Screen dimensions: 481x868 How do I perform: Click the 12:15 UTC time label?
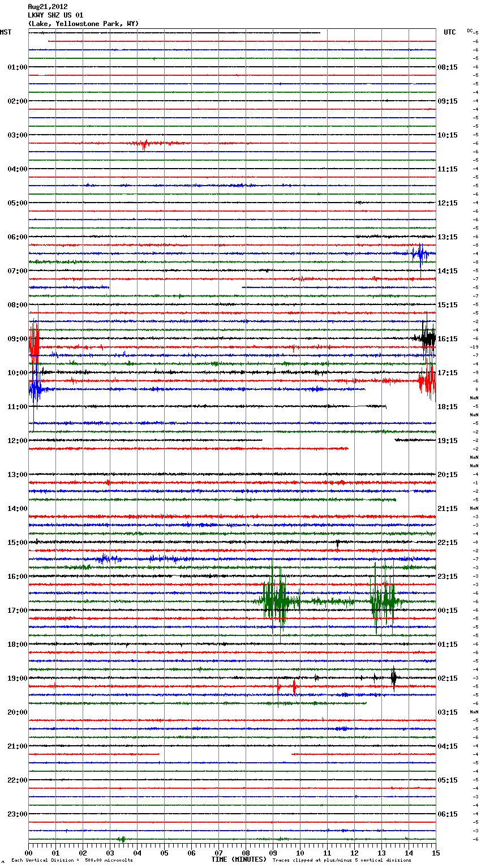(x=448, y=203)
